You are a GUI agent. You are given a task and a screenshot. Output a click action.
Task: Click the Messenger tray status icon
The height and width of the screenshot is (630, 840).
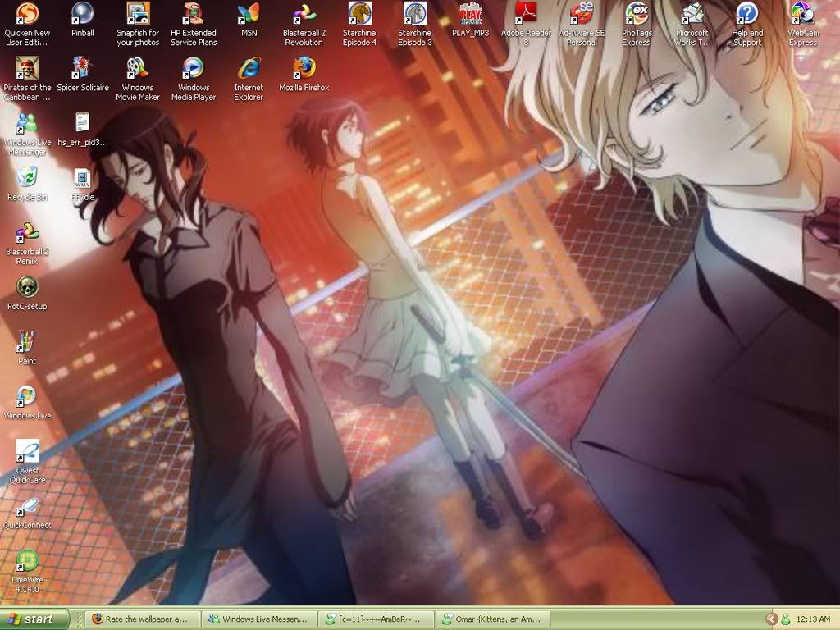785,619
